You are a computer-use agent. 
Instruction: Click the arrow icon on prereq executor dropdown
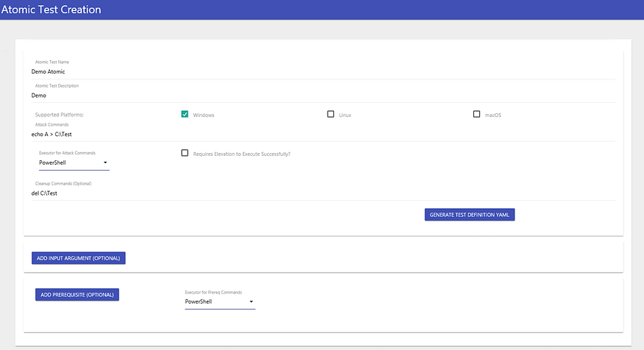point(251,301)
